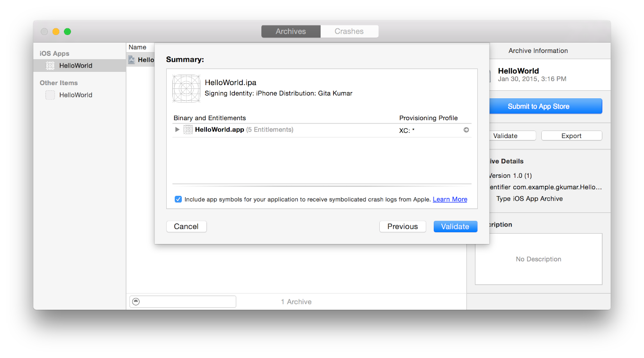Image resolution: width=644 pixels, height=358 pixels.
Task: Click the Version 1.0 (1) detail text
Action: [x=510, y=175]
